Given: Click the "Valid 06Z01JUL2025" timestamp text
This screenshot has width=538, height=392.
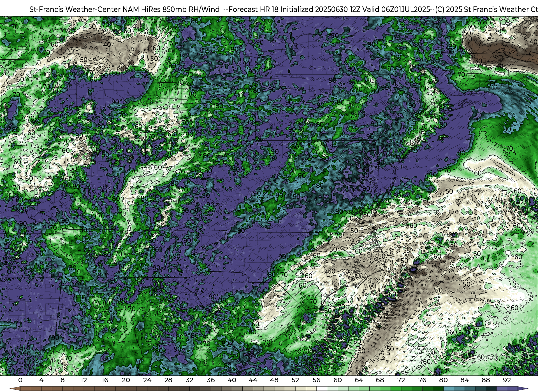Looking at the screenshot, I should [x=396, y=10].
